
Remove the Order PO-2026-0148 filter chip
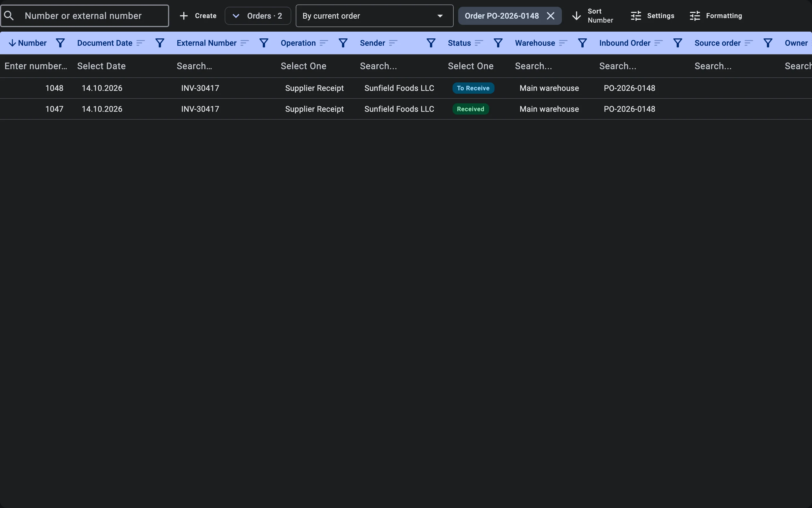pyautogui.click(x=550, y=16)
